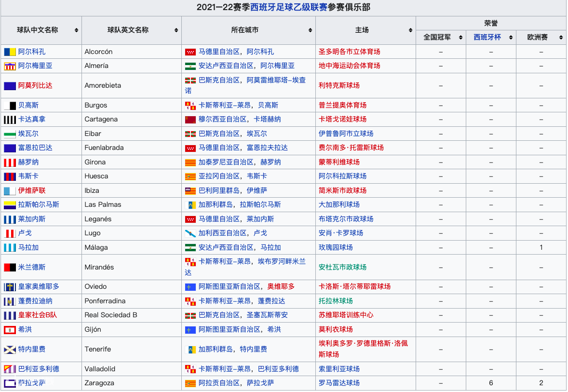Click the Madrid flag beside 阿尔科孔 city

click(x=190, y=52)
